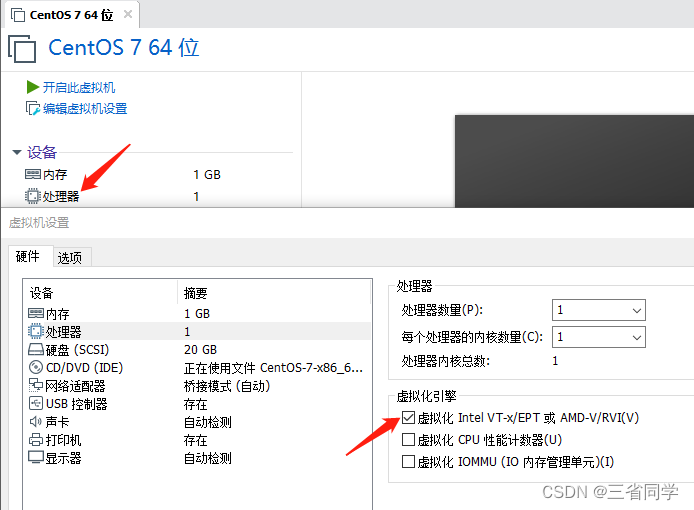
Task: Open the 每个处理器的内核数量(C) dropdown
Action: [598, 337]
